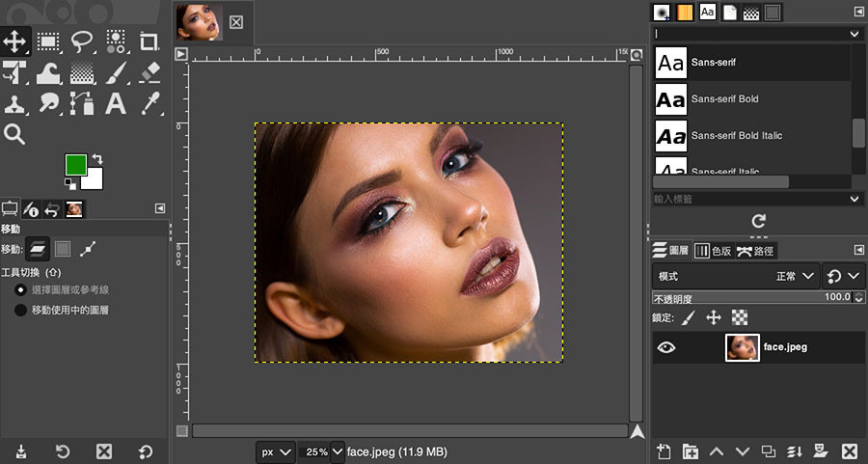Image resolution: width=868 pixels, height=464 pixels.
Task: Reset tool options to defaults
Action: [x=145, y=451]
